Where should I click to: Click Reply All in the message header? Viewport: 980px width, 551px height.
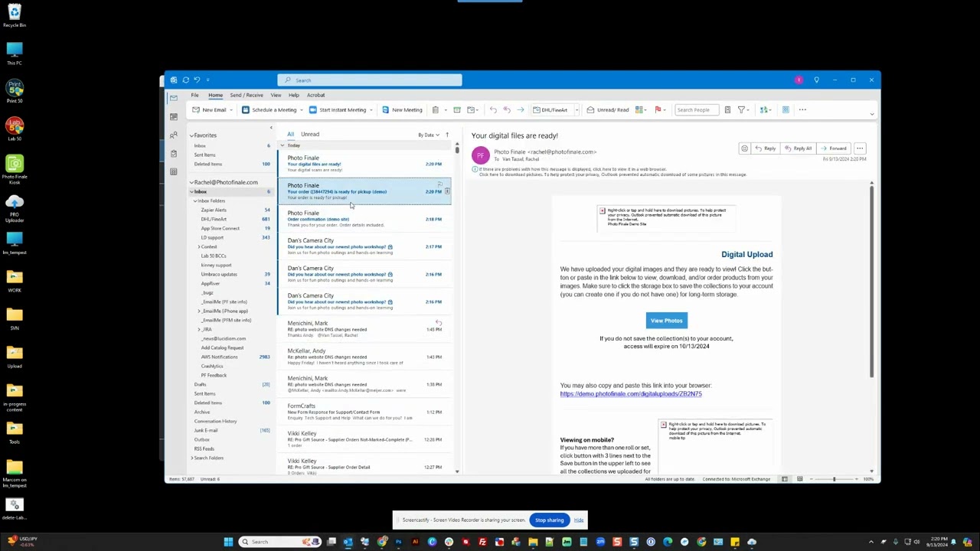[x=798, y=148]
